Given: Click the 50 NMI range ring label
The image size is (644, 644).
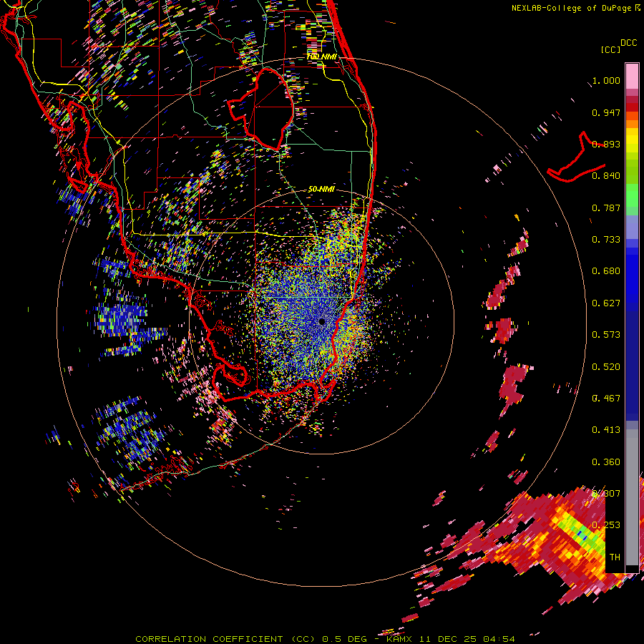Looking at the screenshot, I should [x=321, y=189].
